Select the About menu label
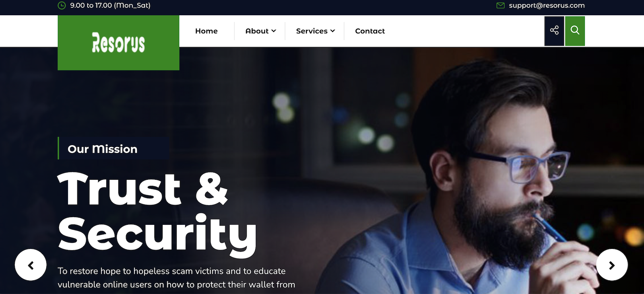The image size is (644, 294). tap(257, 31)
